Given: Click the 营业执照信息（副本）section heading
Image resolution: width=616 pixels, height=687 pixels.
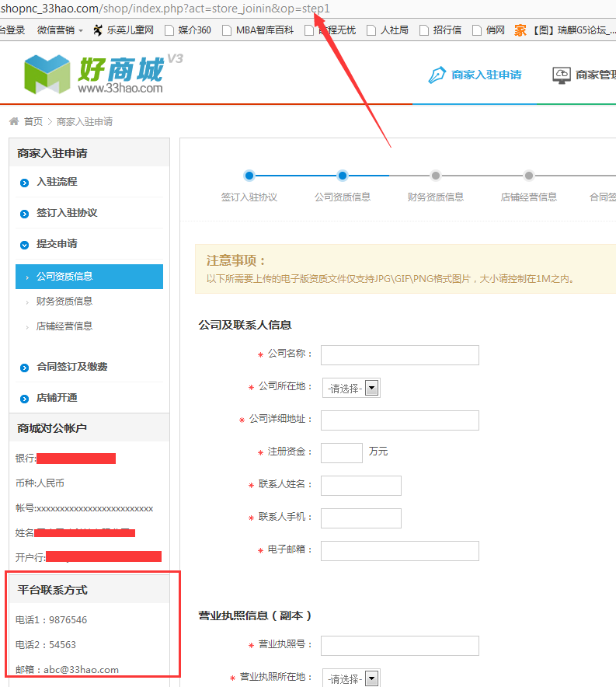Looking at the screenshot, I should coord(255,616).
